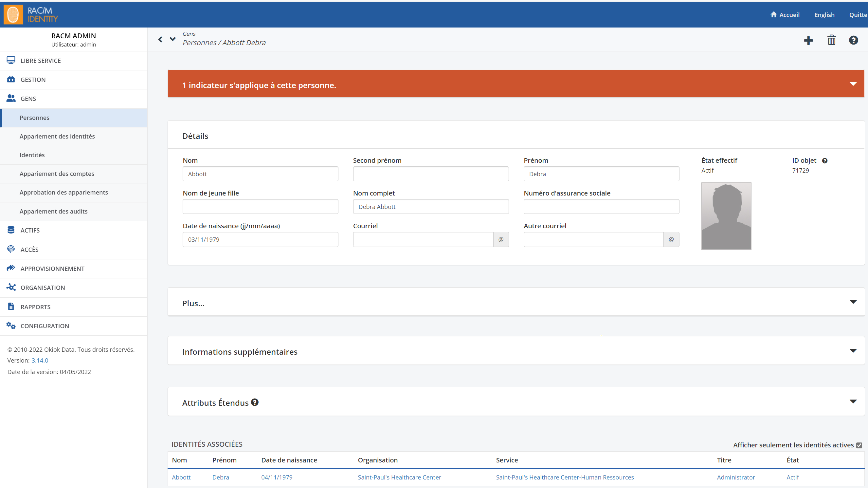Click the Nom complet field

point(431,207)
